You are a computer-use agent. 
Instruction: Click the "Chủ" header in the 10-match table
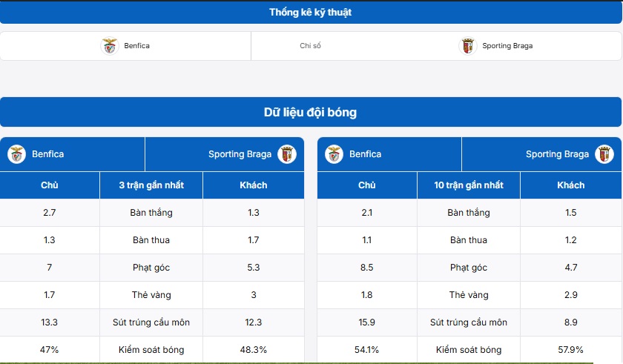(x=366, y=185)
